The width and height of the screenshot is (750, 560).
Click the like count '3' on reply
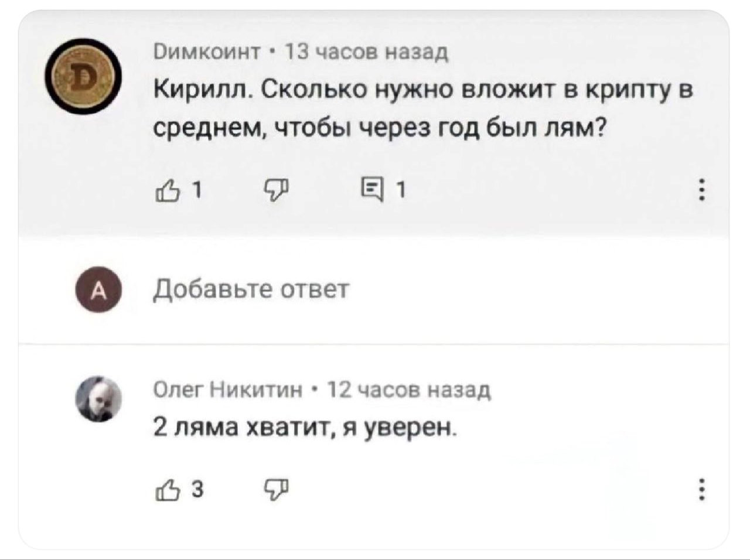(x=197, y=489)
